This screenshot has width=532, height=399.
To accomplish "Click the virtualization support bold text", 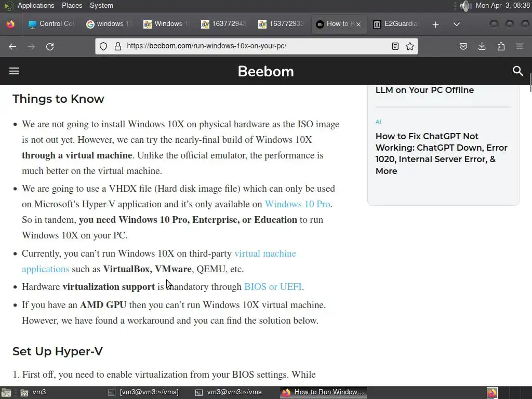I will point(109,287).
